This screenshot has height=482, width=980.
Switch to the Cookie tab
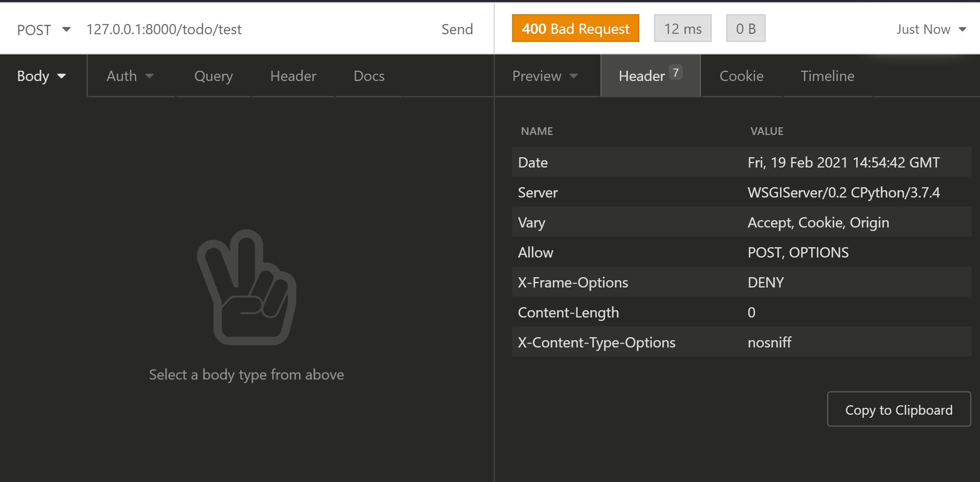pyautogui.click(x=741, y=76)
